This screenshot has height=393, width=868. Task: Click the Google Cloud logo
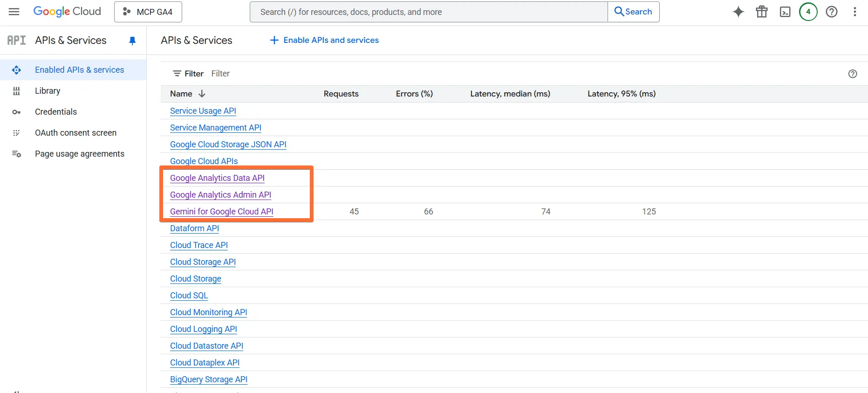click(x=67, y=12)
